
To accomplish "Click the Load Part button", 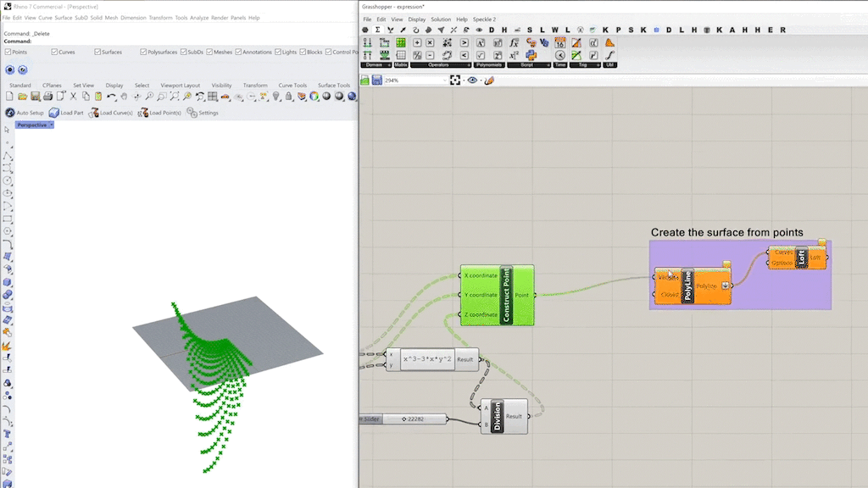I will 66,113.
